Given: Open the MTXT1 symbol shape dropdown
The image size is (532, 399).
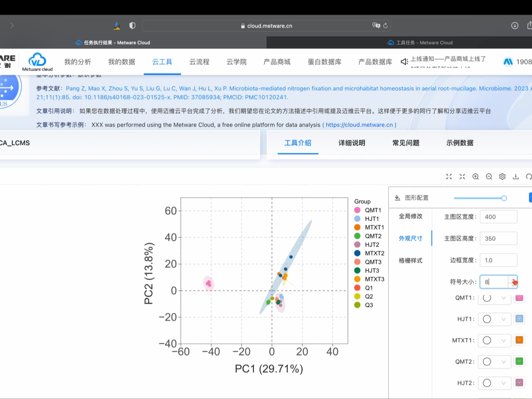Looking at the screenshot, I should point(495,340).
